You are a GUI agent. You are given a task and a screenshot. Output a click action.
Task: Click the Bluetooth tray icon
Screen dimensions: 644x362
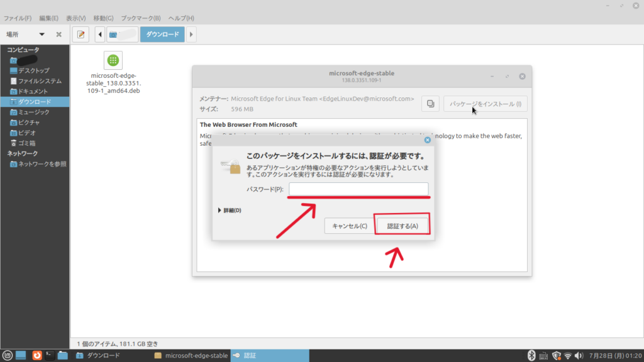coord(531,356)
